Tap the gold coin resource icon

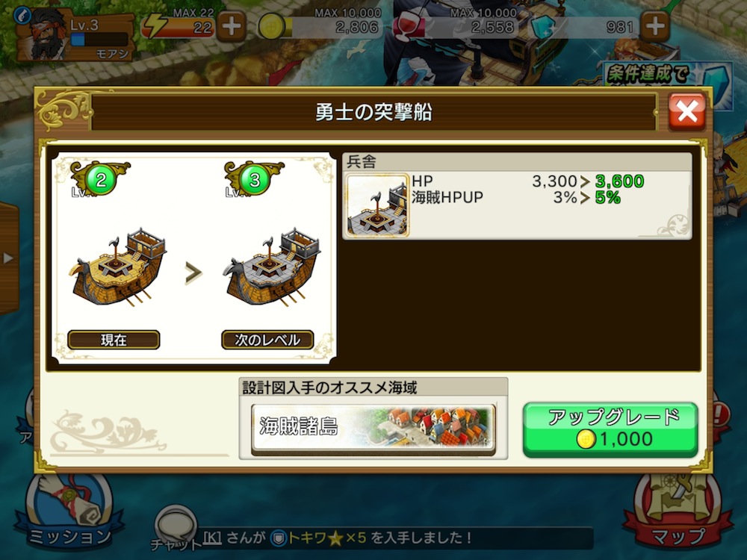click(x=271, y=27)
